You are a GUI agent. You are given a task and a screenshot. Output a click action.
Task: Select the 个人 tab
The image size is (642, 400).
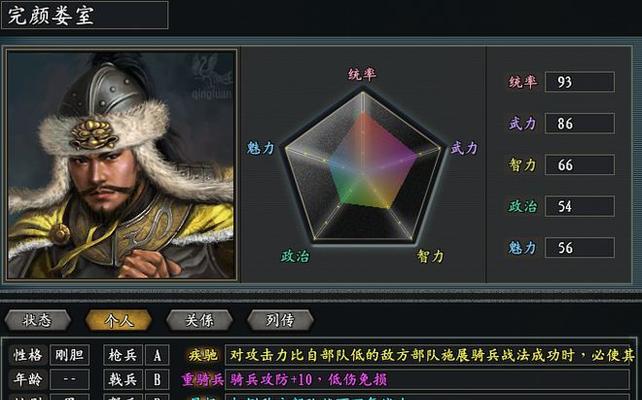click(118, 320)
